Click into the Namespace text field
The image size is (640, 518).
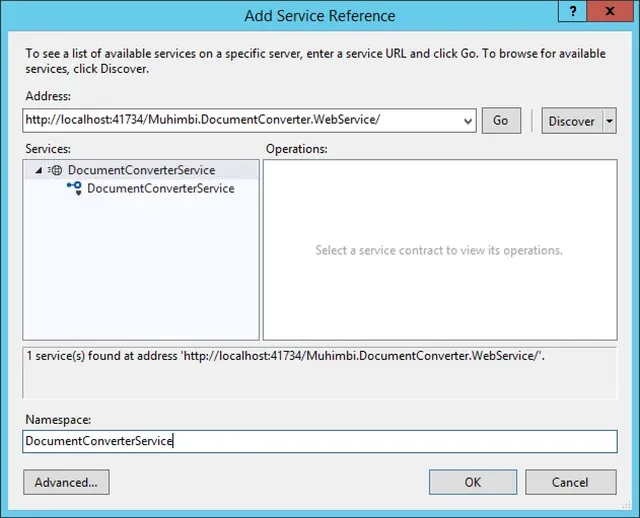point(320,441)
